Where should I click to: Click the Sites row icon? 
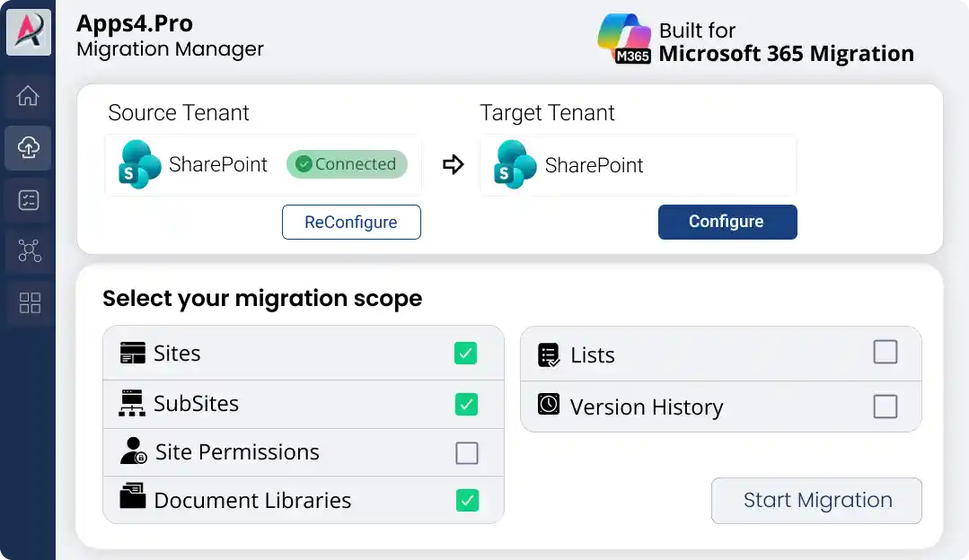pos(132,354)
